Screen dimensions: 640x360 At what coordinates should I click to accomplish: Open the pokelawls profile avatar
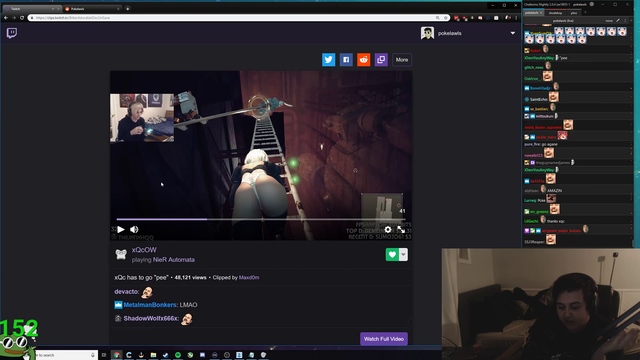pyautogui.click(x=427, y=33)
